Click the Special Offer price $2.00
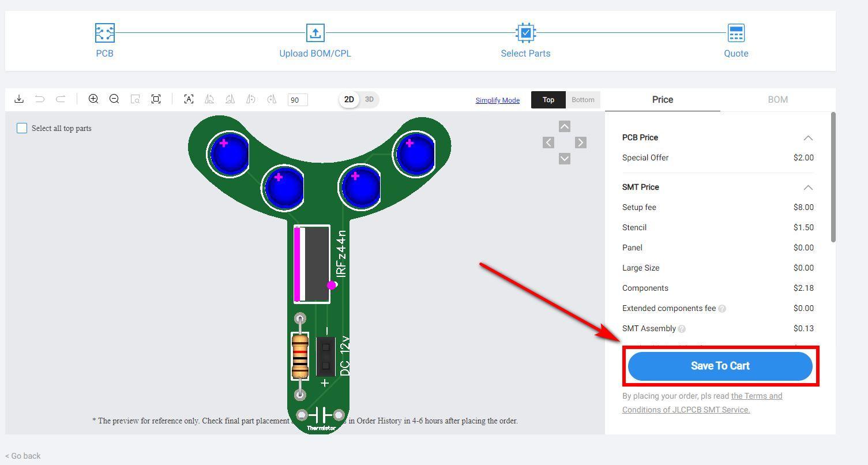868x465 pixels. [803, 157]
